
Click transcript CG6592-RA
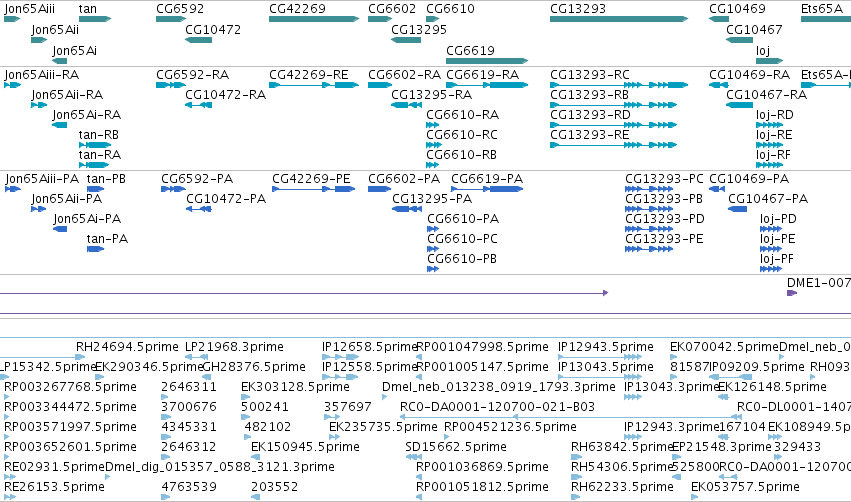tap(192, 75)
